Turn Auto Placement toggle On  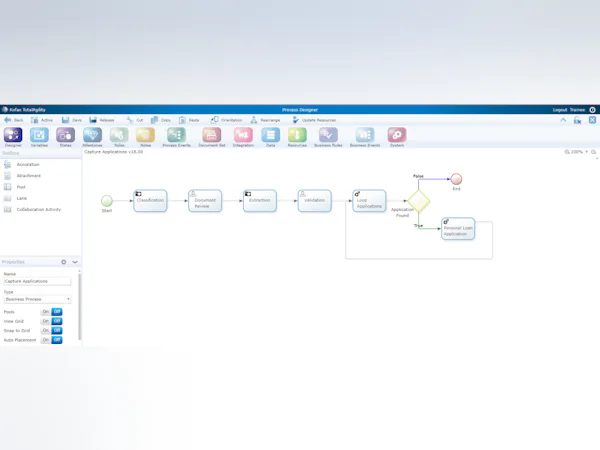tap(46, 340)
